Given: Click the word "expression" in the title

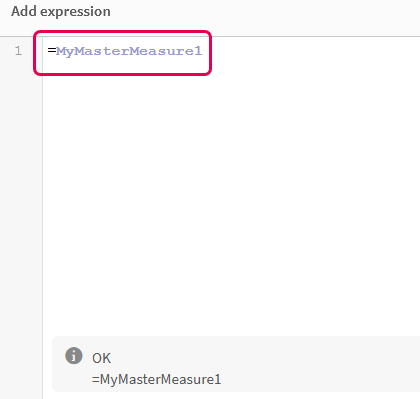Looking at the screenshot, I should 75,12.
